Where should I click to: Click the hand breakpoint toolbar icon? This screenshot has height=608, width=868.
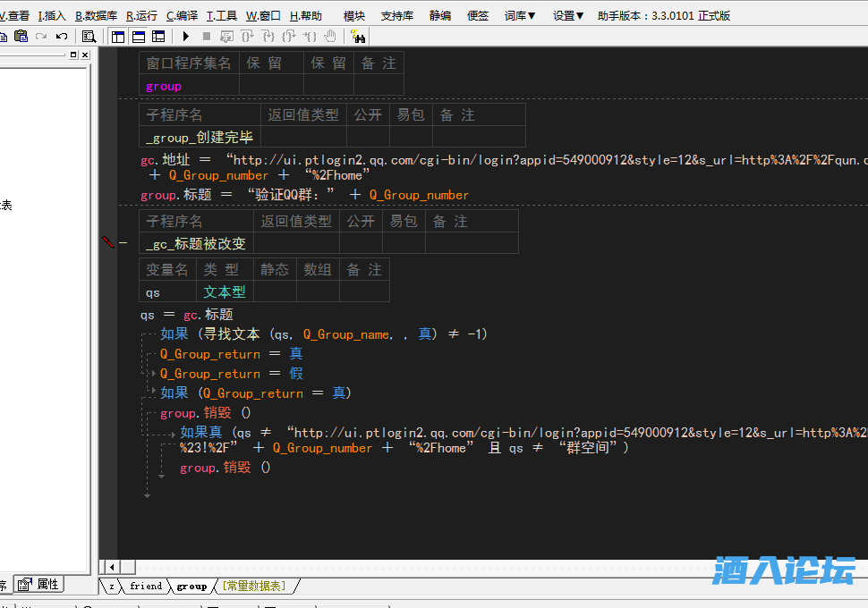(330, 37)
